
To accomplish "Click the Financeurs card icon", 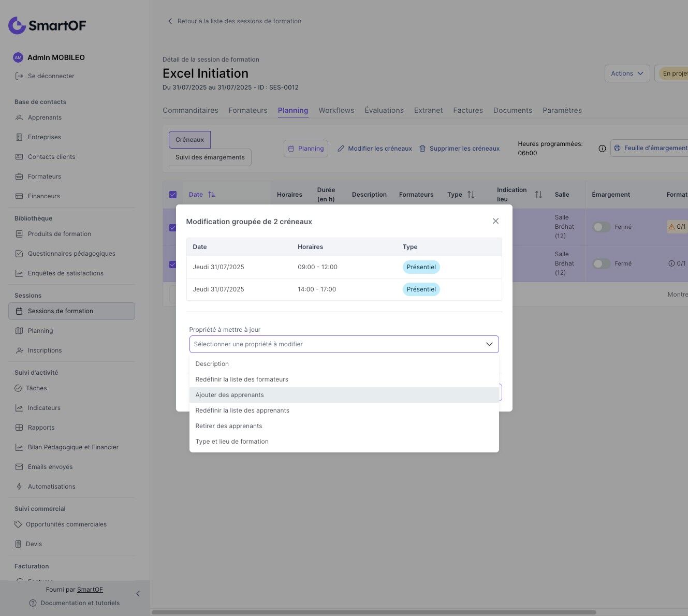I will click(19, 196).
